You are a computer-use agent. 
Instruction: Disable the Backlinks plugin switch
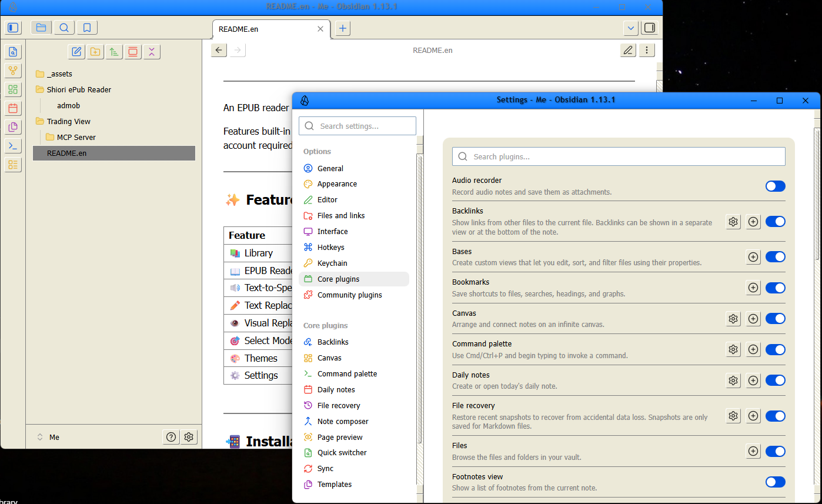[776, 222]
